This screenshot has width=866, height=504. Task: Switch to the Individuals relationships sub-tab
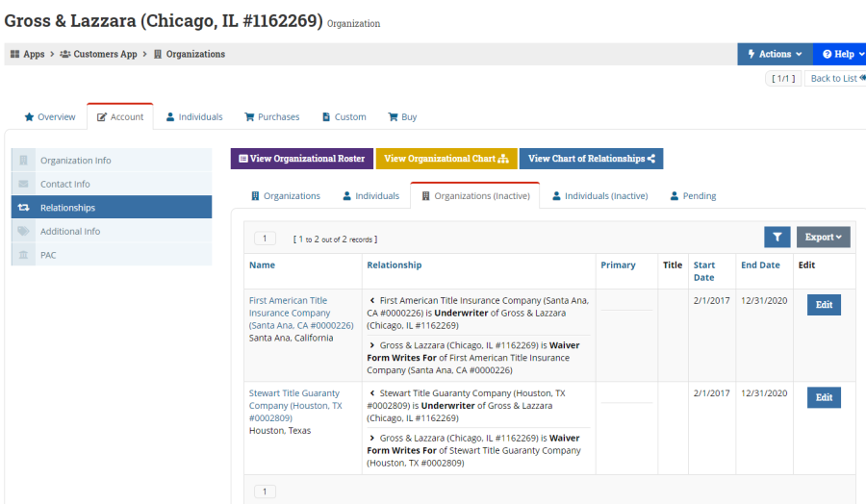(x=371, y=196)
